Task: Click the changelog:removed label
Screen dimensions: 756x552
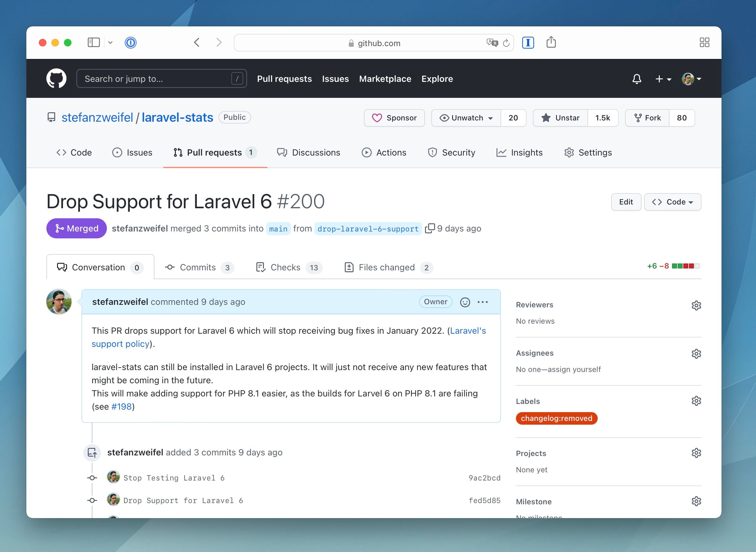Action: pyautogui.click(x=556, y=418)
